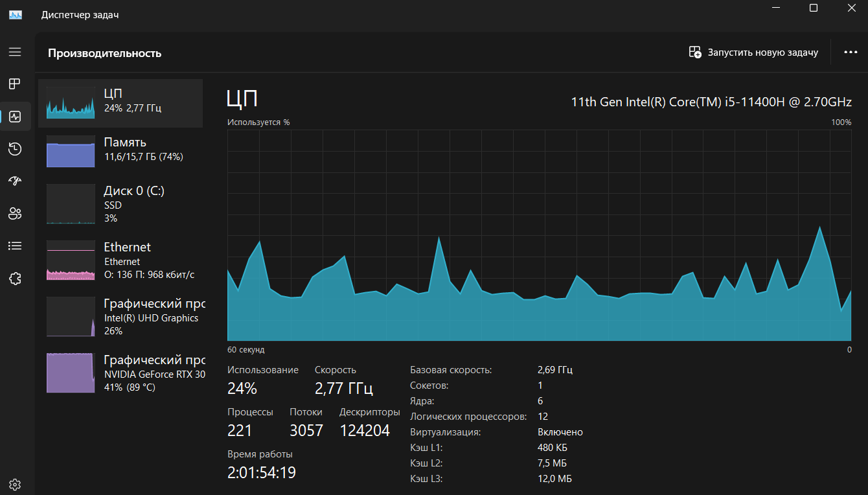This screenshot has width=868, height=495.
Task: Click the 'Кэш L1' value 480 КБ
Action: (x=553, y=448)
